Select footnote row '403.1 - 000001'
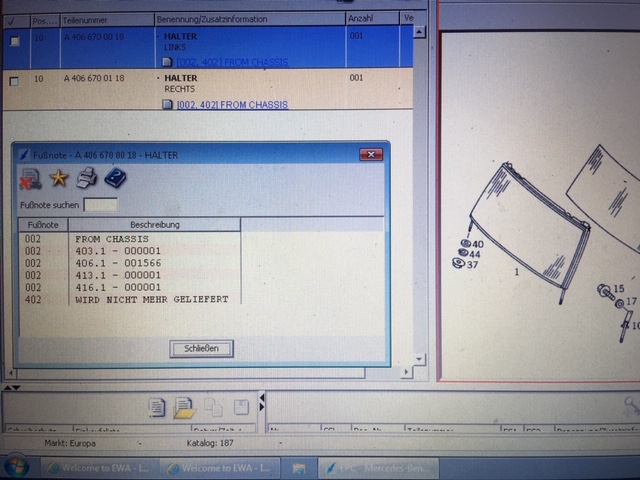Screen dimensions: 640x480 [x=130, y=251]
